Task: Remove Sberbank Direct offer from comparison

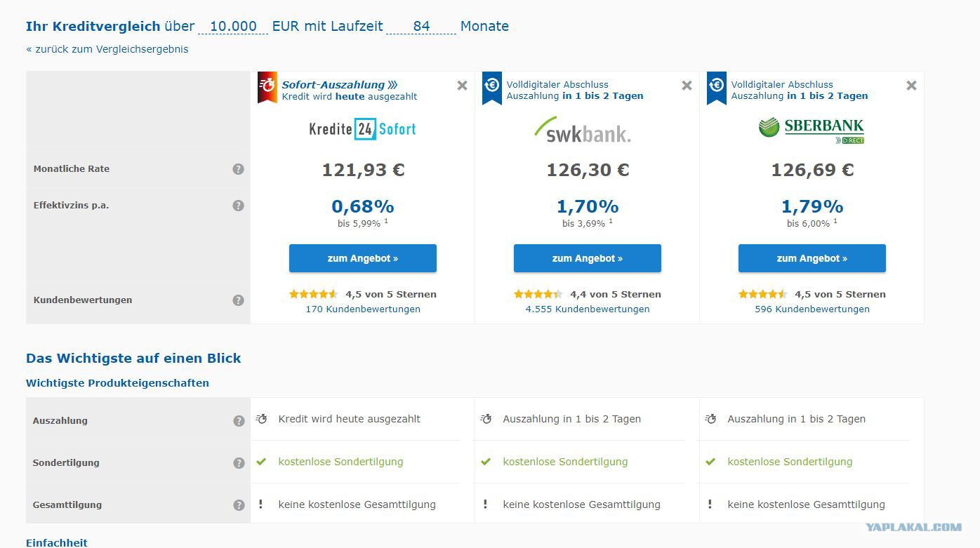Action: click(x=911, y=86)
